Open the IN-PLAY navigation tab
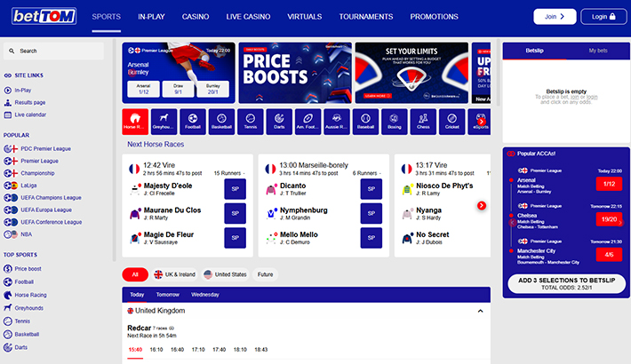 click(x=151, y=17)
